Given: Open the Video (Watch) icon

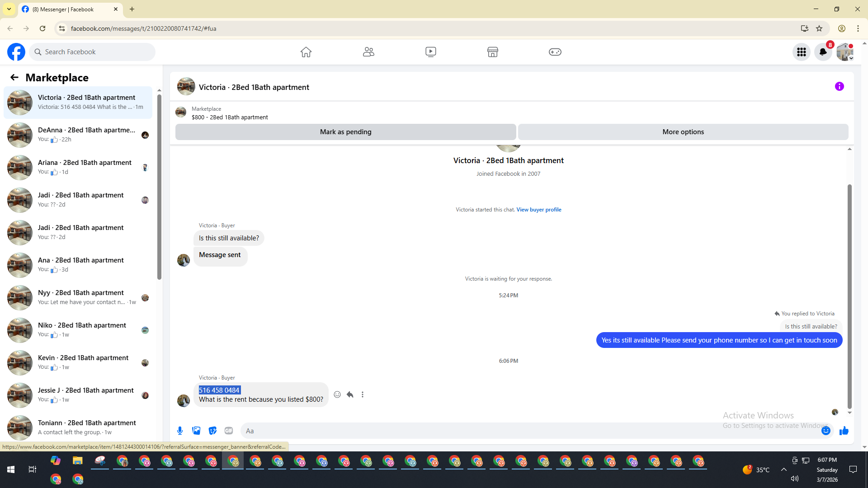Looking at the screenshot, I should pyautogui.click(x=431, y=52).
